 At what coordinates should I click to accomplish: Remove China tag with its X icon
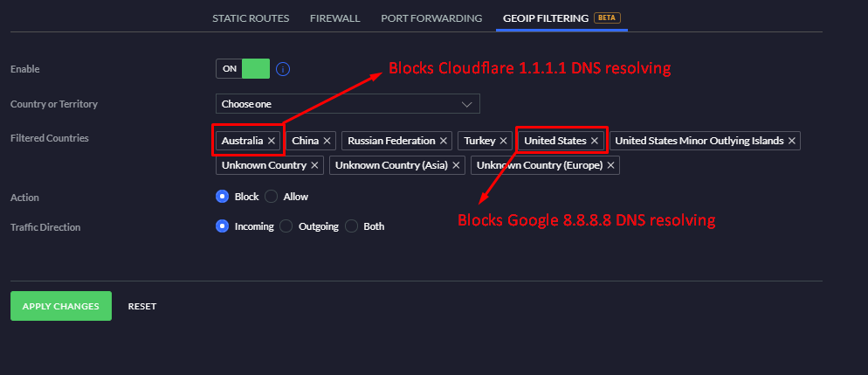point(327,141)
